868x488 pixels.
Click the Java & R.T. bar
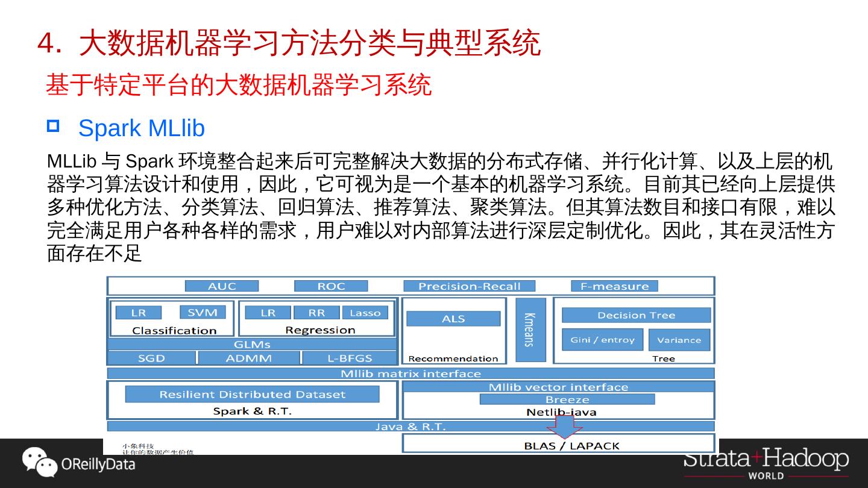(411, 427)
